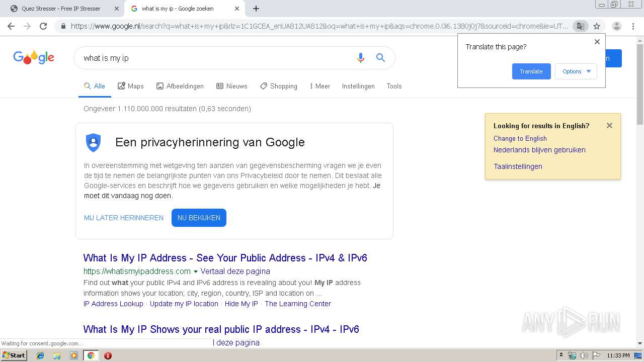Open What Is My IP Address result
Image resolution: width=644 pixels, height=362 pixels.
[225, 258]
